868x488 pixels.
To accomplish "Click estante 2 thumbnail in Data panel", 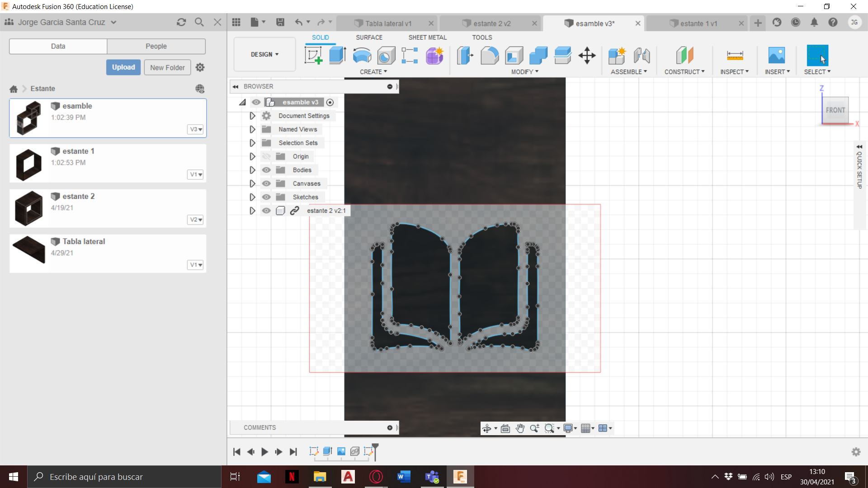I will [28, 207].
